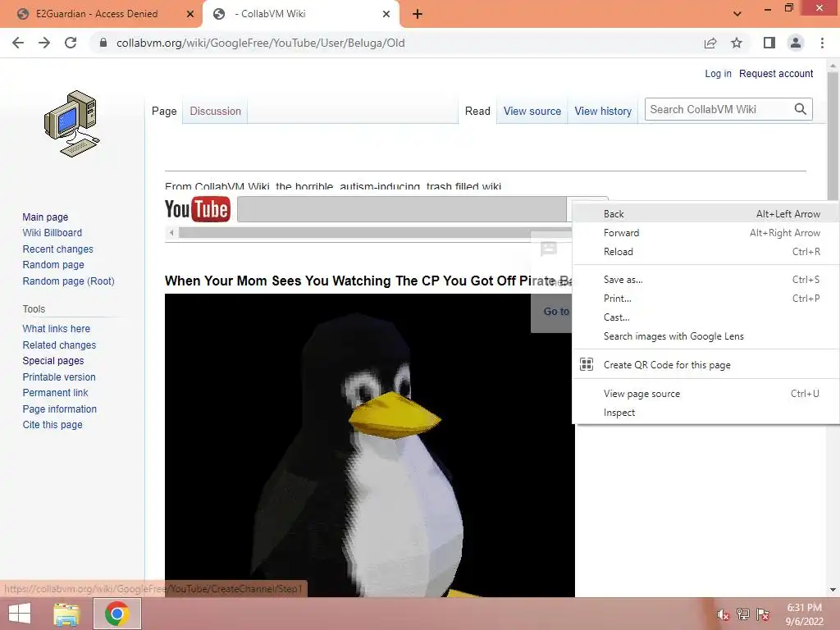Open the Random page (Root) link
The height and width of the screenshot is (630, 840).
pyautogui.click(x=69, y=281)
